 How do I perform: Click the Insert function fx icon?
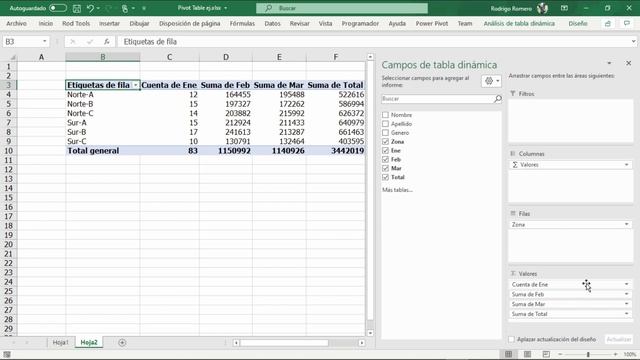coord(107,42)
